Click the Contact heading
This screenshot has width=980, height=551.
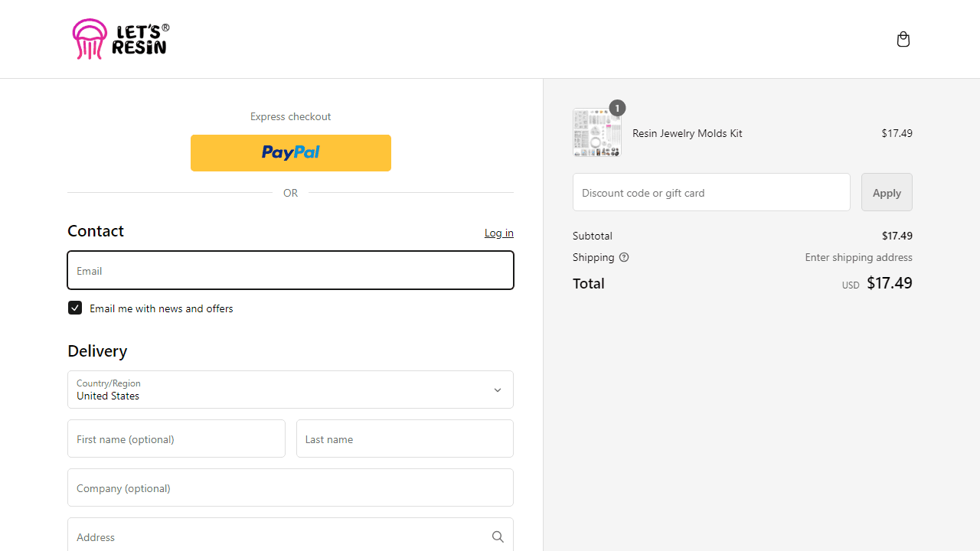(x=96, y=231)
